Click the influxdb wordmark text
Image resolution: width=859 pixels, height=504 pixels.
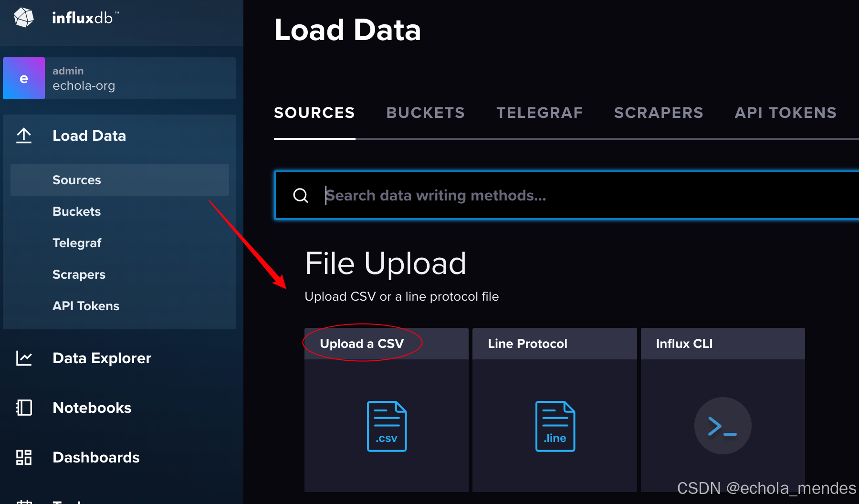85,18
